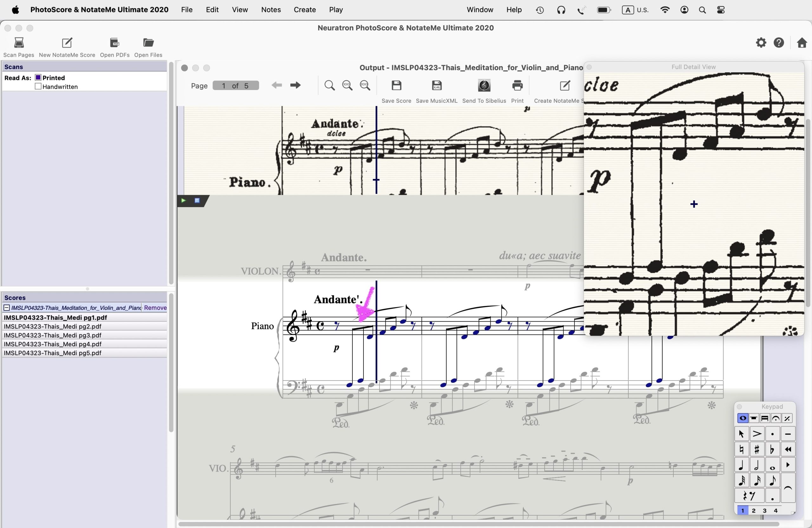Viewport: 812px width, 528px height.
Task: Select IMSLP04323-Thais_Medi pg3.pdf in Scores
Action: (53, 335)
